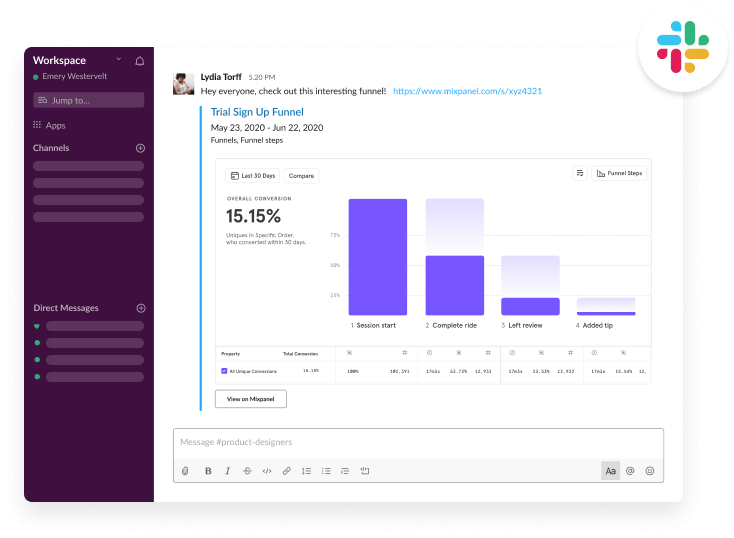
Task: Open the notifications bell in sidebar
Action: [139, 61]
